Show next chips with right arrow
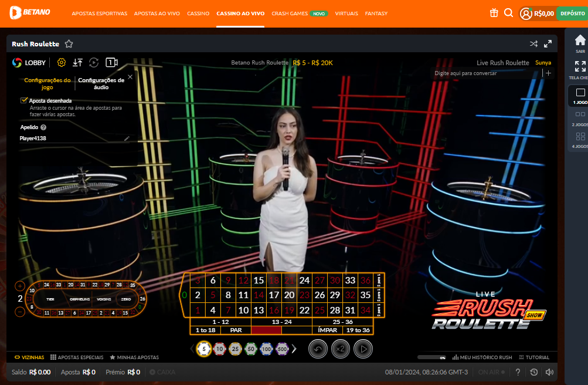Image resolution: width=588 pixels, height=385 pixels. pos(294,349)
